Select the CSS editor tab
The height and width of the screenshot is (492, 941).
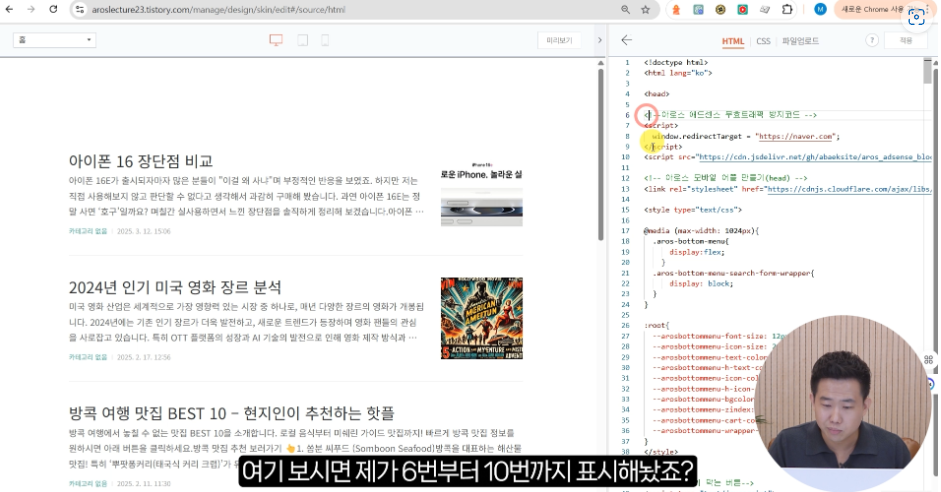[763, 41]
